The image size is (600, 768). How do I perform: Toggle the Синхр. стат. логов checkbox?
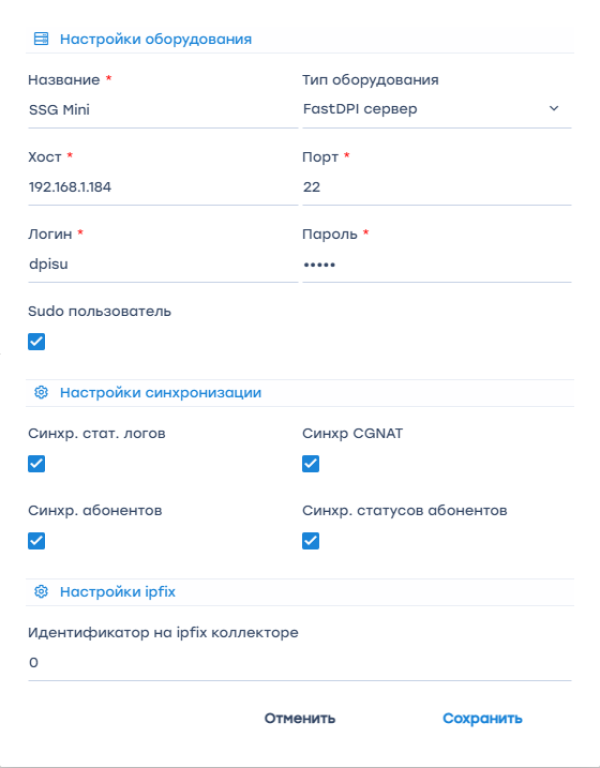(37, 463)
